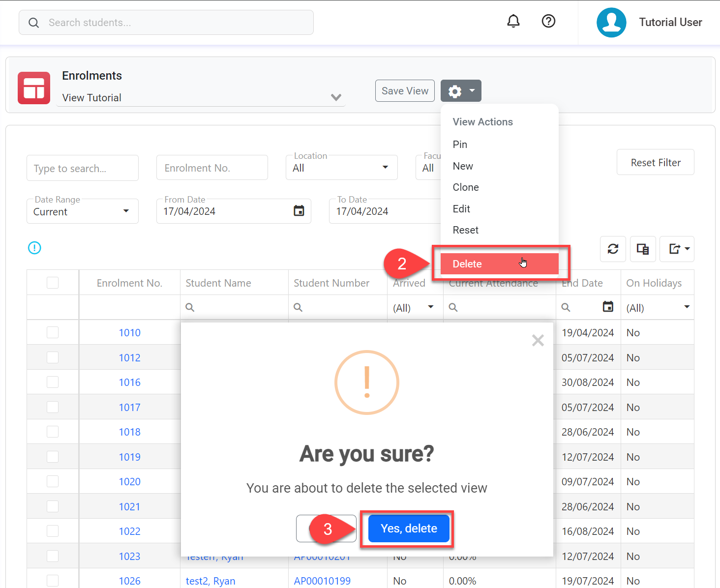Confirm with Yes, delete button

tap(409, 529)
